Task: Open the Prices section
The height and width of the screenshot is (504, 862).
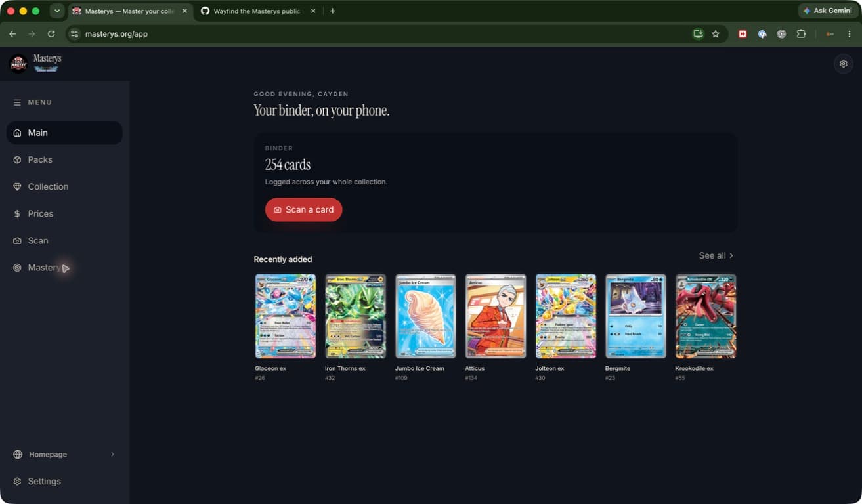Action: (64, 213)
